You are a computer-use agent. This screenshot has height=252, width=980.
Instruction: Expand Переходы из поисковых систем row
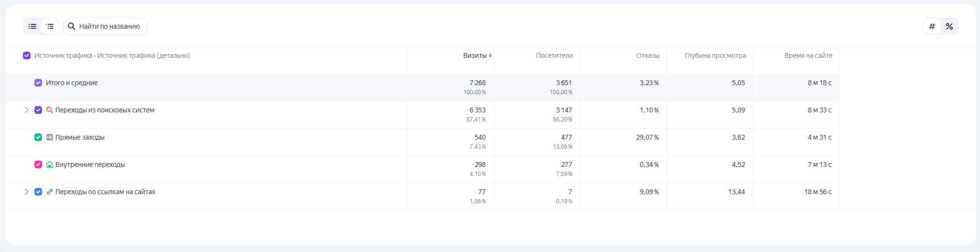(x=27, y=110)
